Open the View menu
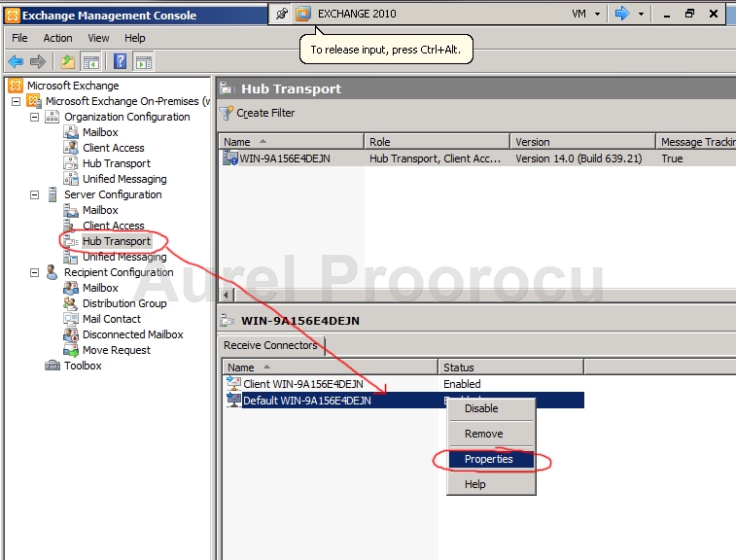The width and height of the screenshot is (736, 560). click(x=98, y=38)
